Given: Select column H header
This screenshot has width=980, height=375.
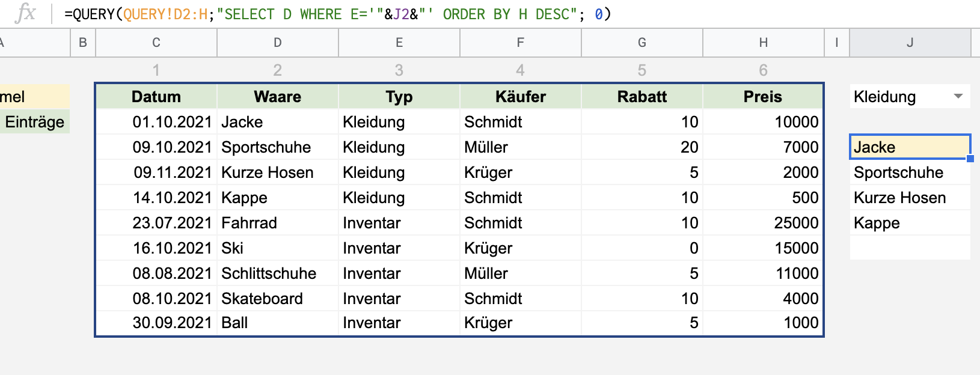Looking at the screenshot, I should tap(763, 43).
